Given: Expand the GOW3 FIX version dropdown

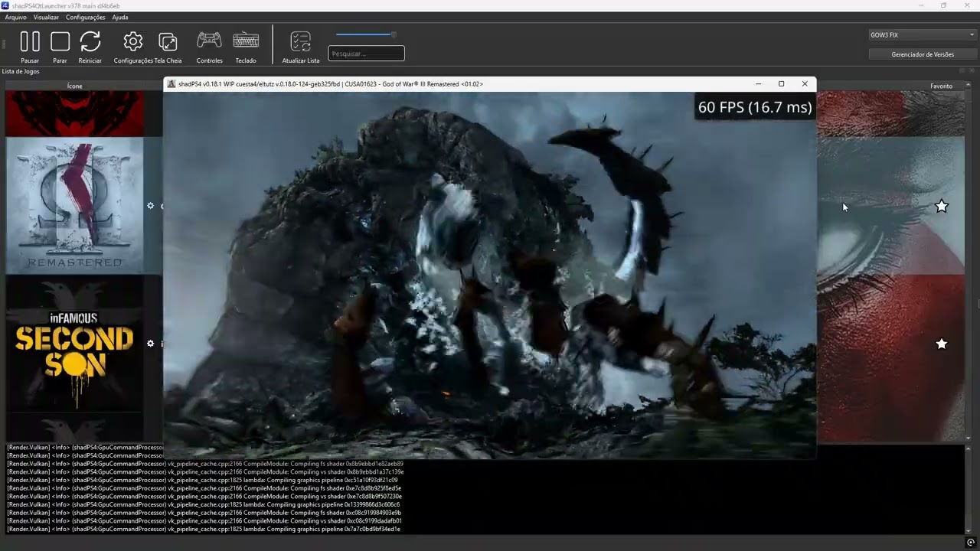Looking at the screenshot, I should click(922, 35).
